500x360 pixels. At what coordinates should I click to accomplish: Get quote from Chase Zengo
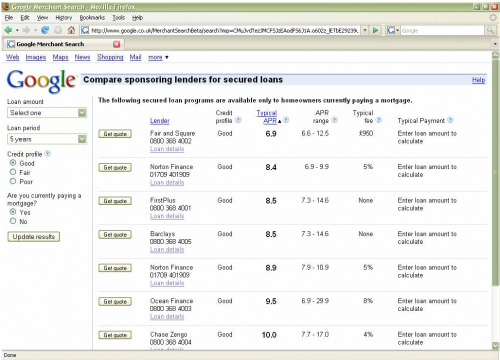(115, 335)
